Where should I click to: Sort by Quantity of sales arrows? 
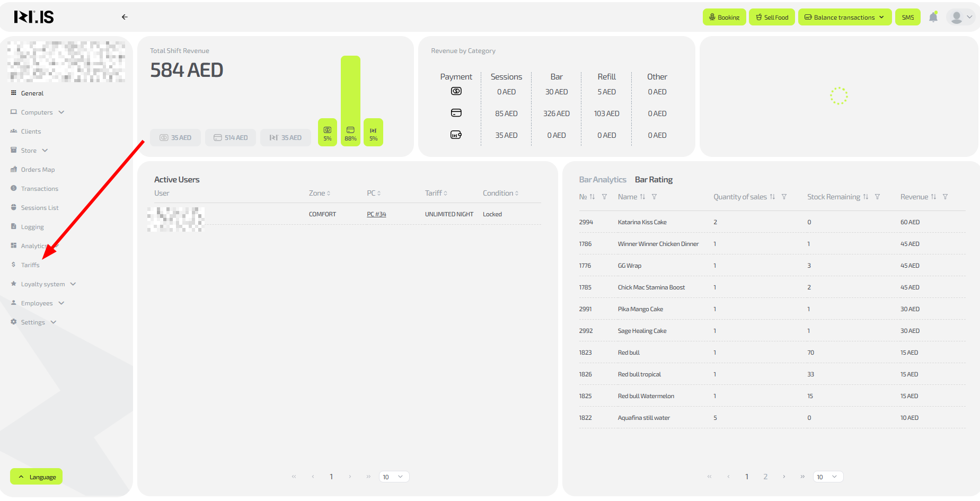pos(772,197)
